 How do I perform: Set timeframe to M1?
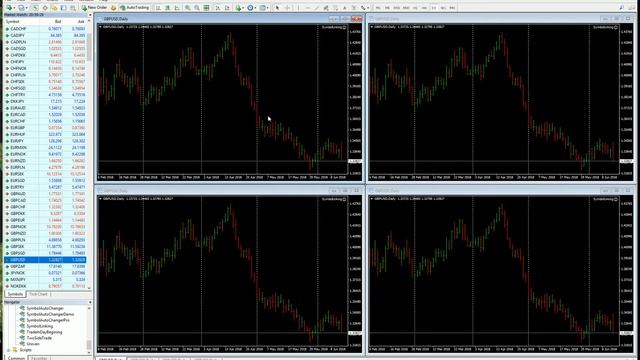pos(378,8)
